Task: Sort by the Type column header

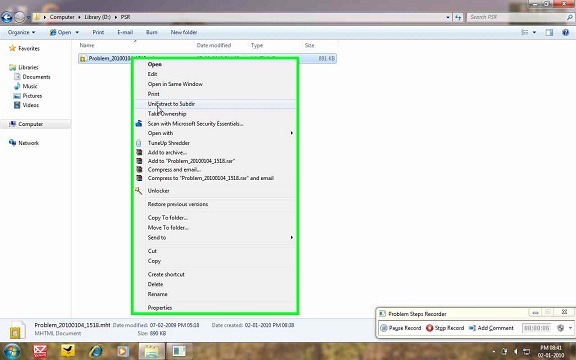Action: [x=257, y=45]
